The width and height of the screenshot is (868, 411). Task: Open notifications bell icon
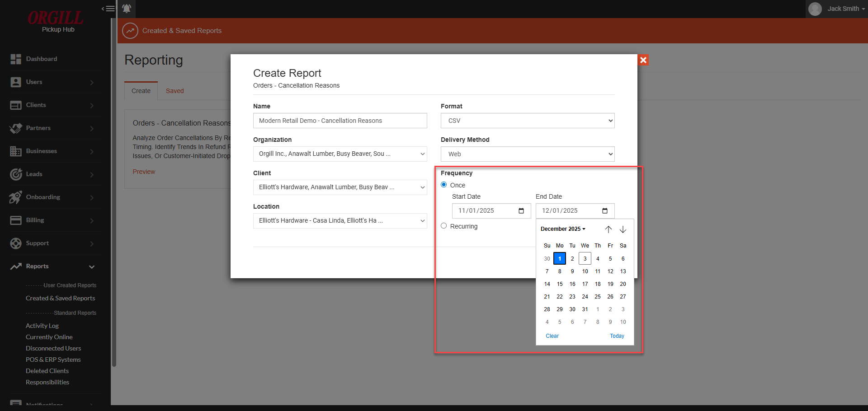[x=127, y=9]
